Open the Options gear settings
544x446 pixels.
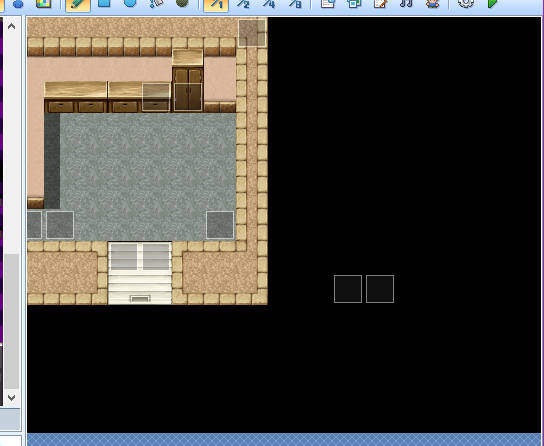(x=466, y=3)
